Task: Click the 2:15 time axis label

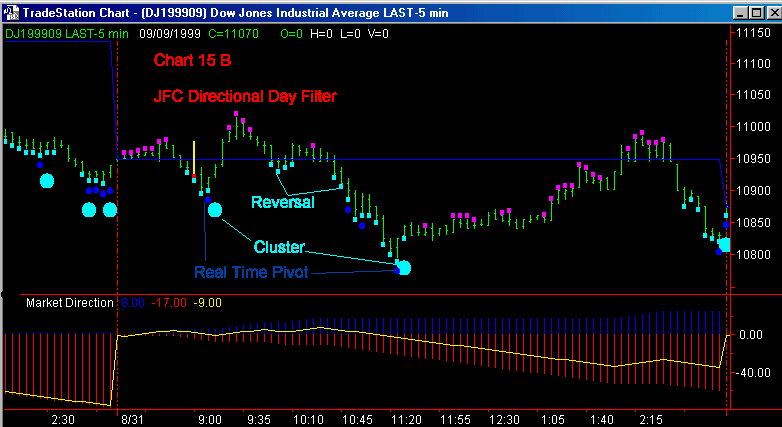Action: 651,420
